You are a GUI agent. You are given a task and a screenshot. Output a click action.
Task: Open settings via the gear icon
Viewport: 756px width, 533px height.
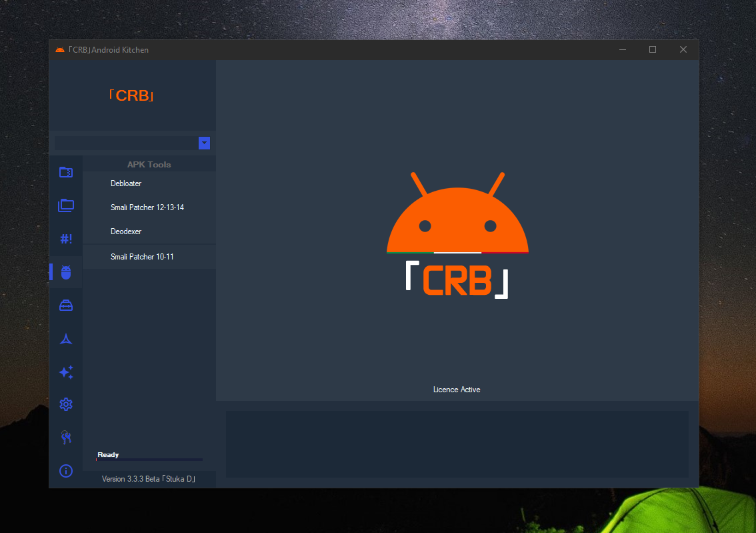66,404
